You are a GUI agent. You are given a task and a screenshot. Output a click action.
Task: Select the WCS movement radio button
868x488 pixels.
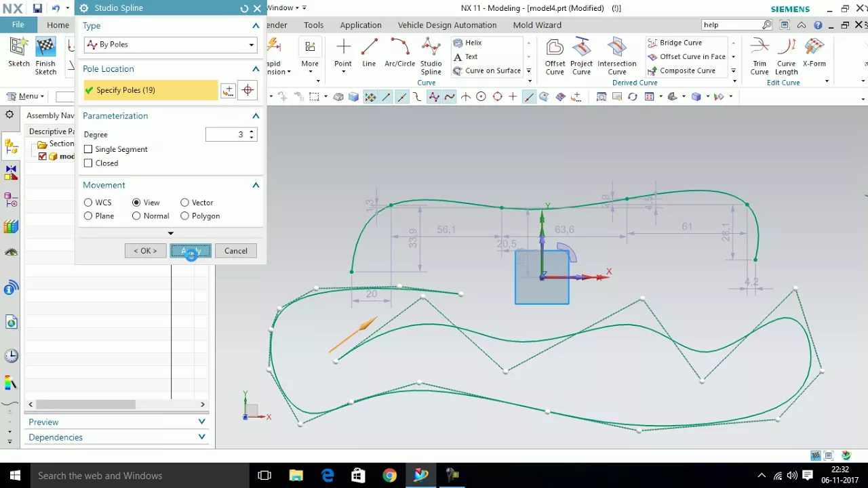click(x=88, y=203)
